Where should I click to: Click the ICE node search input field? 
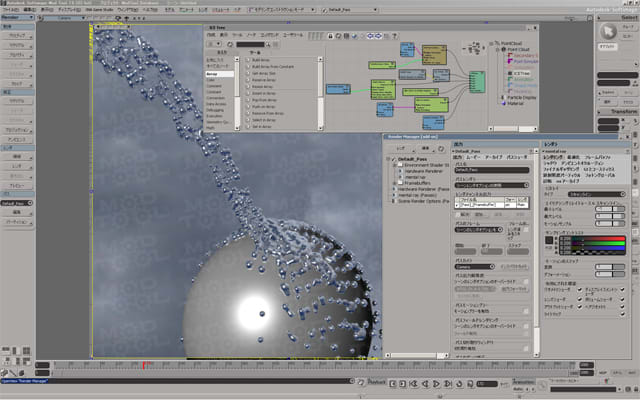click(250, 44)
